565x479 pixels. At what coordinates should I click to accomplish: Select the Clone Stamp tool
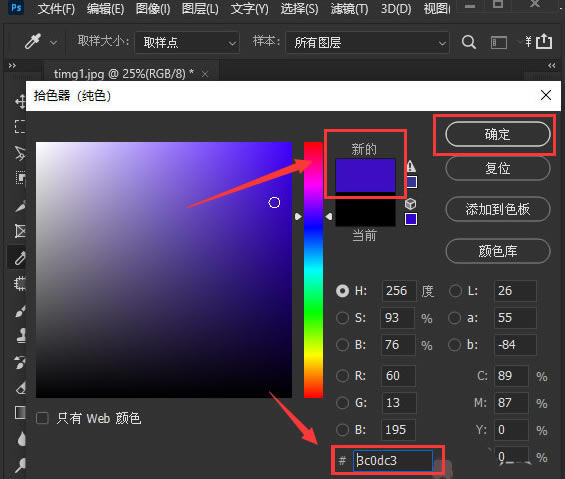21,336
